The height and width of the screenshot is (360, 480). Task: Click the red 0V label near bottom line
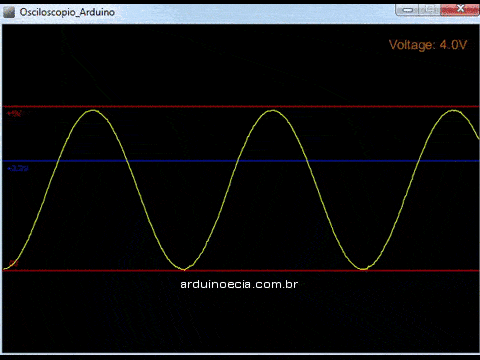(14, 263)
